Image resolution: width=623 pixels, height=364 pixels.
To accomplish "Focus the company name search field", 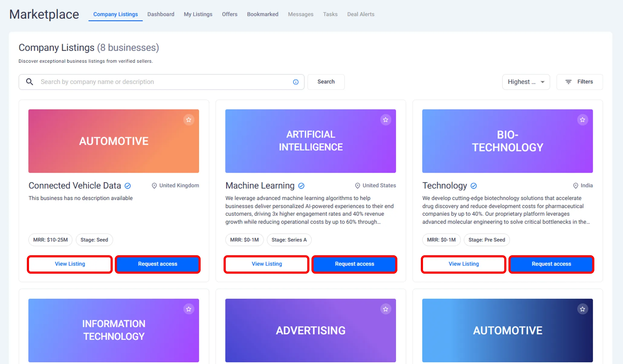I will pos(163,82).
